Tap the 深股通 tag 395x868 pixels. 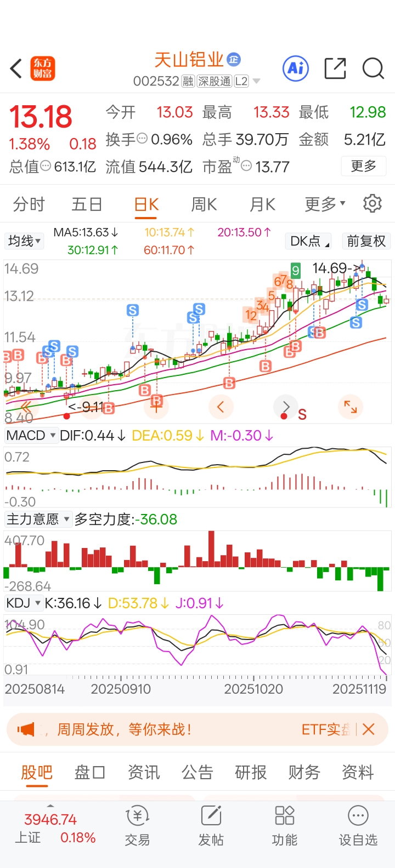click(214, 82)
